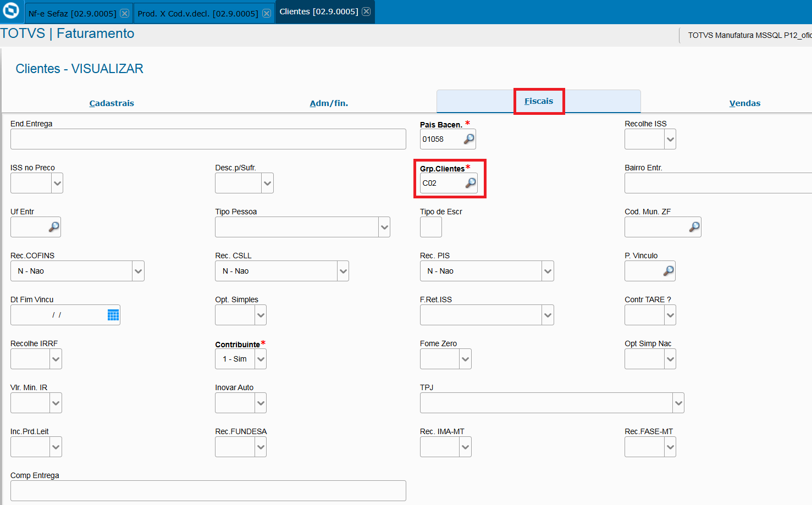The height and width of the screenshot is (505, 812).
Task: Select Prod. X Cod.v.decl. window tab
Action: click(198, 13)
